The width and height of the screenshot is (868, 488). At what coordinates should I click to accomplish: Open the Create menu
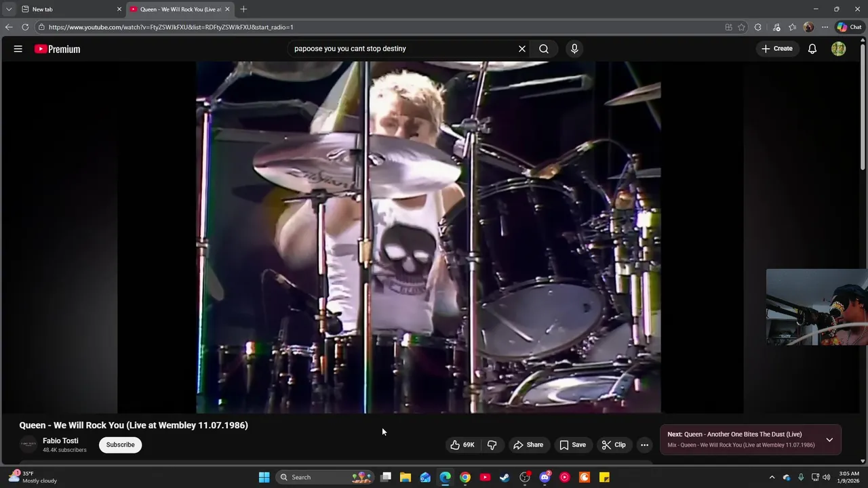777,49
